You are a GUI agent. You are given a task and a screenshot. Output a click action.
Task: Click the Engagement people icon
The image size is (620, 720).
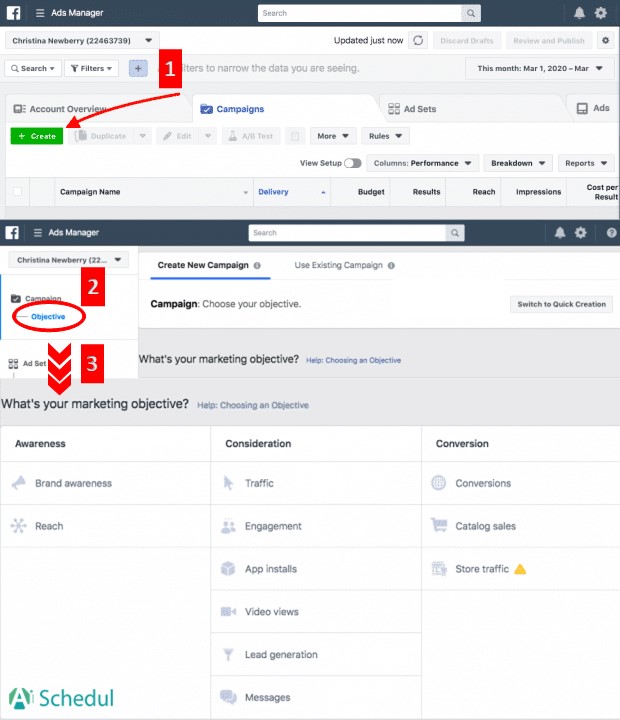228,526
